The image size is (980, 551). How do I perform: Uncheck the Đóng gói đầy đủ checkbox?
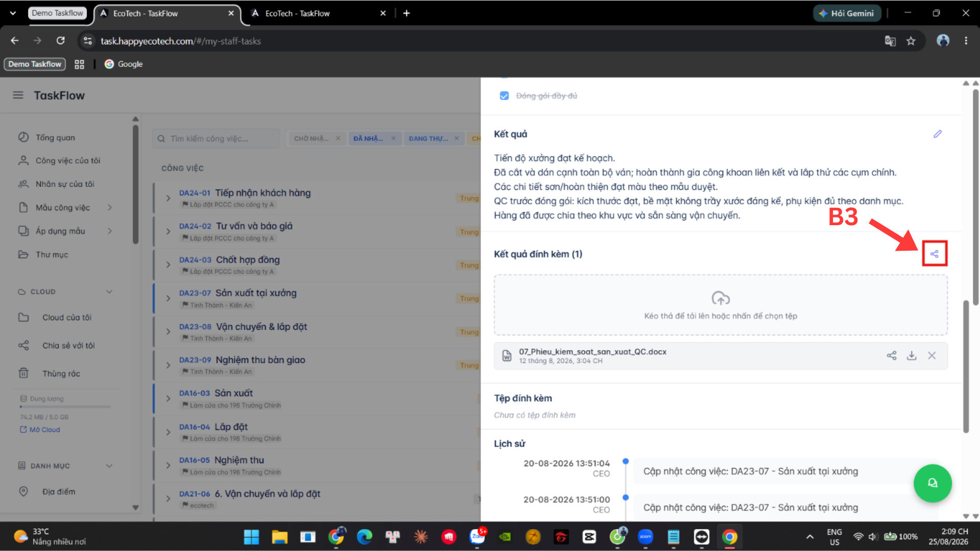coord(504,95)
